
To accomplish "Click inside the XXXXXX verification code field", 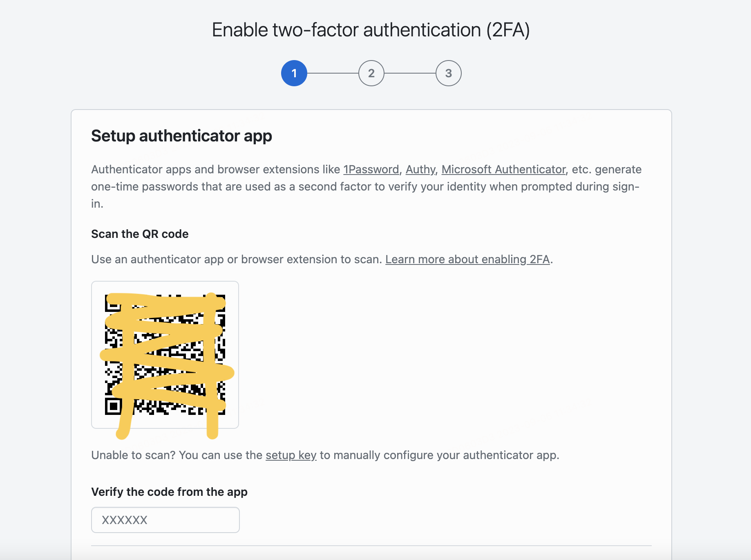I will pos(165,520).
